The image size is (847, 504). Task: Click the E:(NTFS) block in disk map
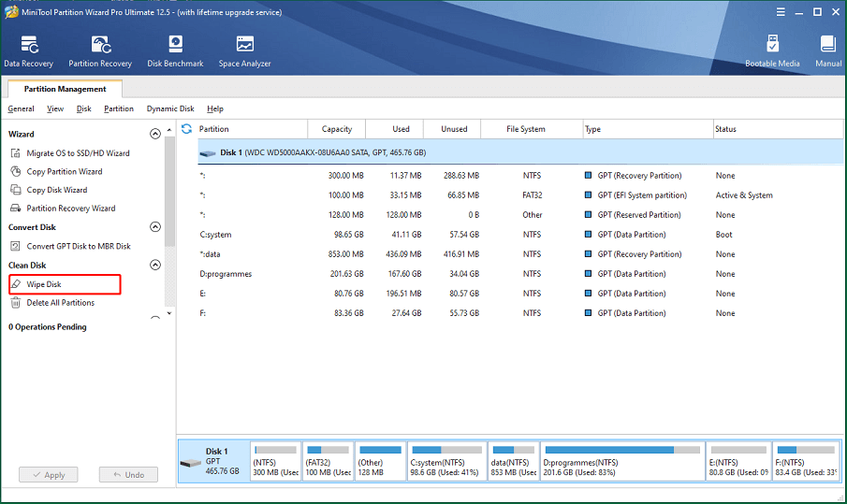coord(738,461)
